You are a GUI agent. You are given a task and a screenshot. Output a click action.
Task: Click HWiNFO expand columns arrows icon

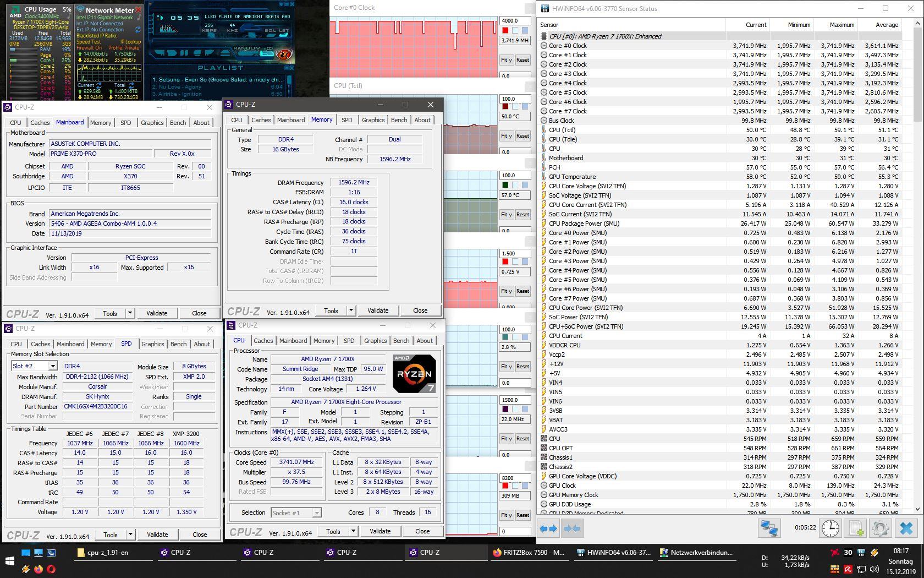[x=548, y=528]
